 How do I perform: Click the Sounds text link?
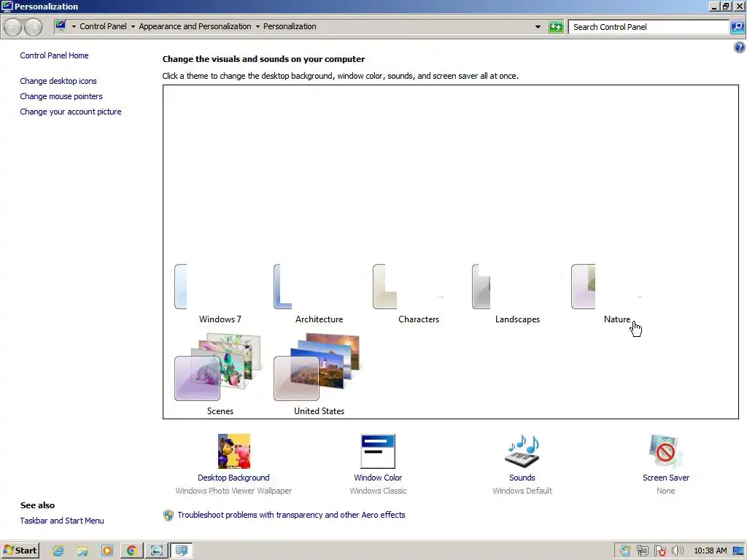[522, 478]
